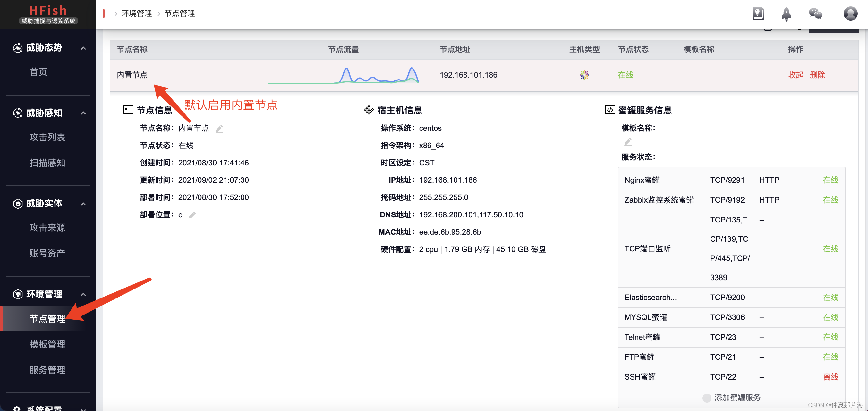
Task: Open the rocket icon in top bar
Action: [x=786, y=14]
